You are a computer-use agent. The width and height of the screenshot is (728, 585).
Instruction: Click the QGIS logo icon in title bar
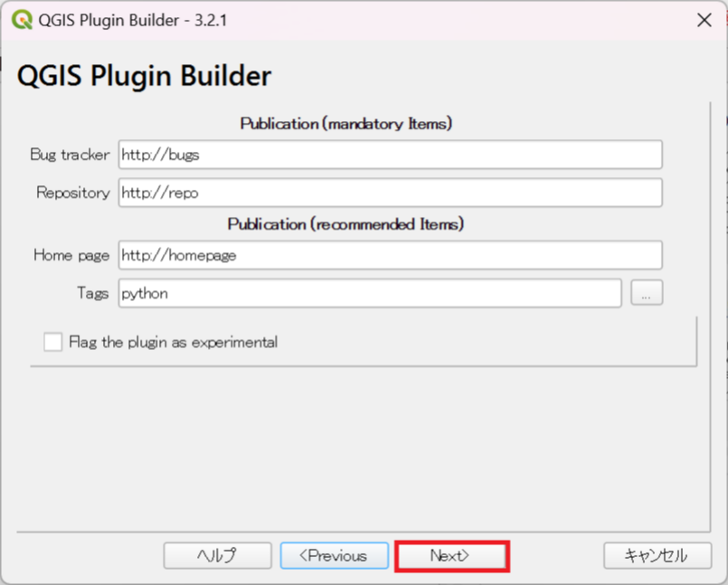[22, 21]
